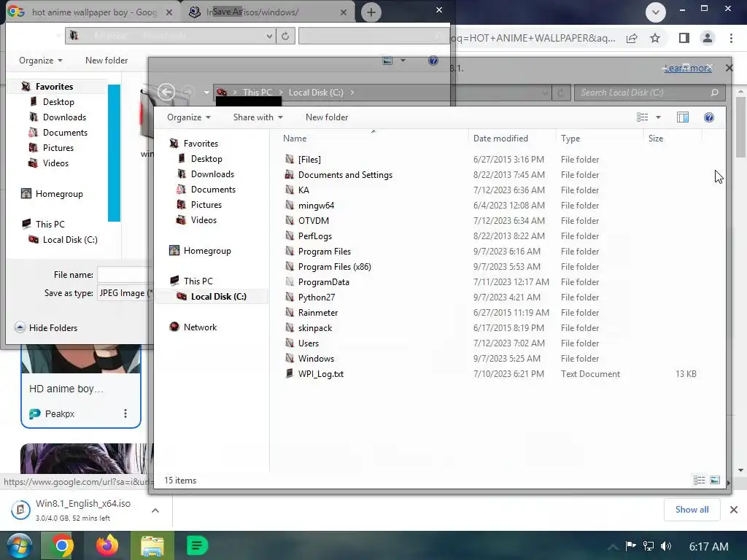The image size is (747, 560).
Task: Open the Windows Start button
Action: tap(19, 545)
